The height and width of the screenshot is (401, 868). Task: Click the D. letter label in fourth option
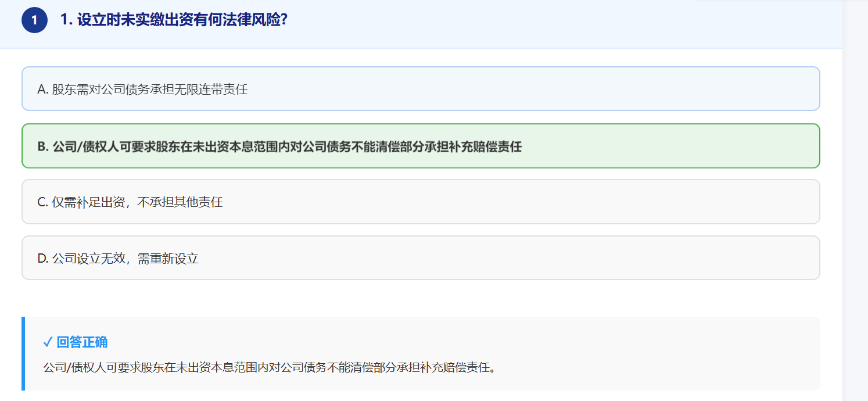pos(43,259)
